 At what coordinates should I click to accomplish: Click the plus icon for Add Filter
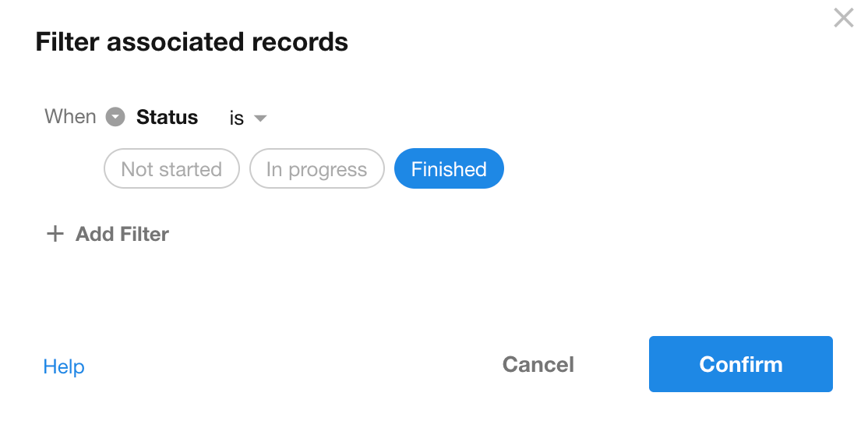tap(55, 234)
